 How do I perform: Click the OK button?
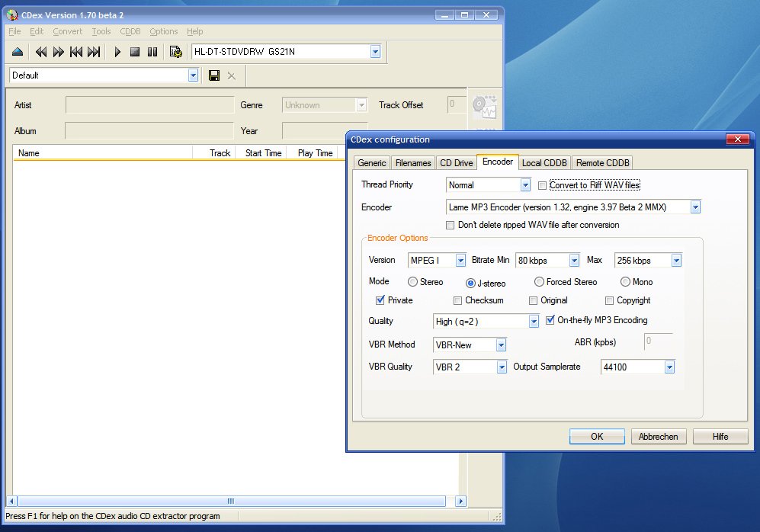click(597, 437)
